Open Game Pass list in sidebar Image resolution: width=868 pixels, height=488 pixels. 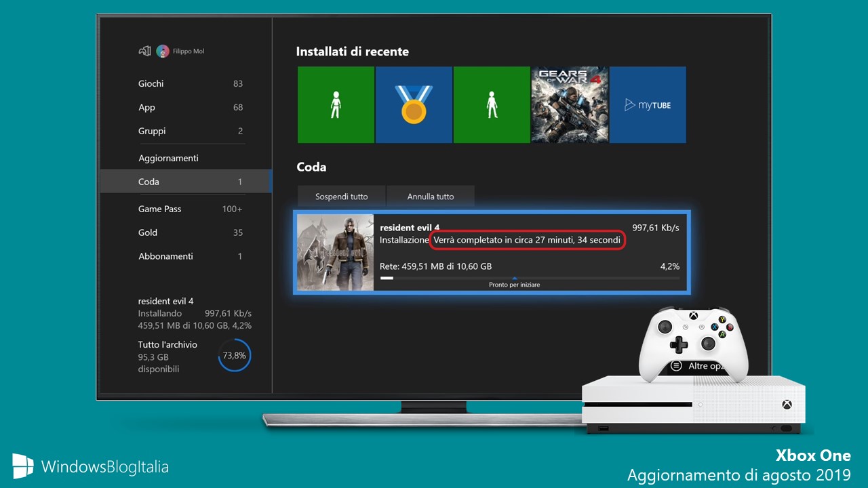pyautogui.click(x=186, y=209)
